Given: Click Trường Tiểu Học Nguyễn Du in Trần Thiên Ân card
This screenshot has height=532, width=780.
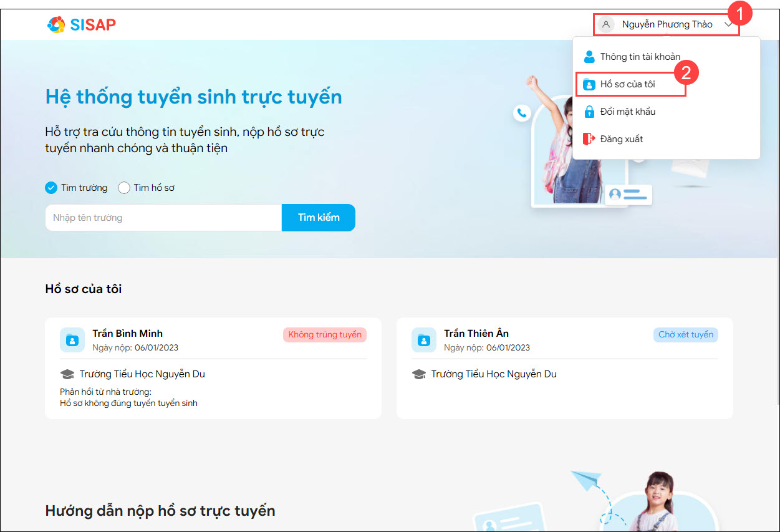Looking at the screenshot, I should pyautogui.click(x=494, y=374).
